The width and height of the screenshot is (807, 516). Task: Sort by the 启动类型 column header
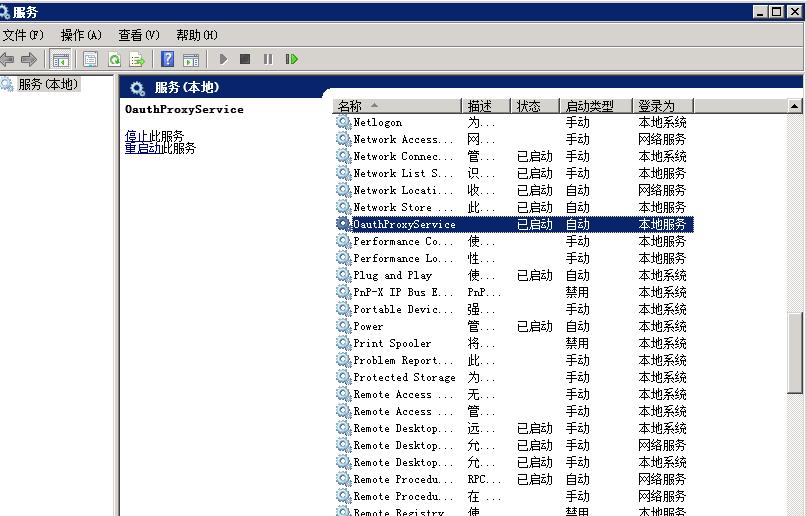(x=595, y=106)
